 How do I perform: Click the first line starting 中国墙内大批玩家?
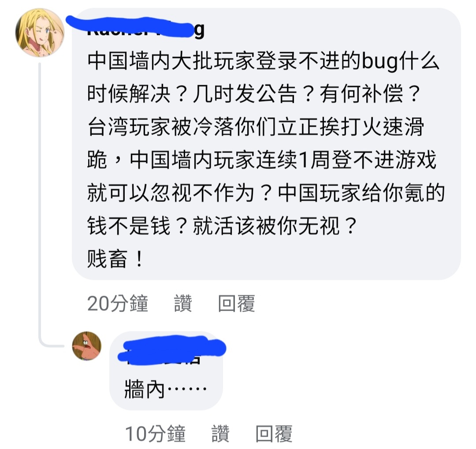263,61
